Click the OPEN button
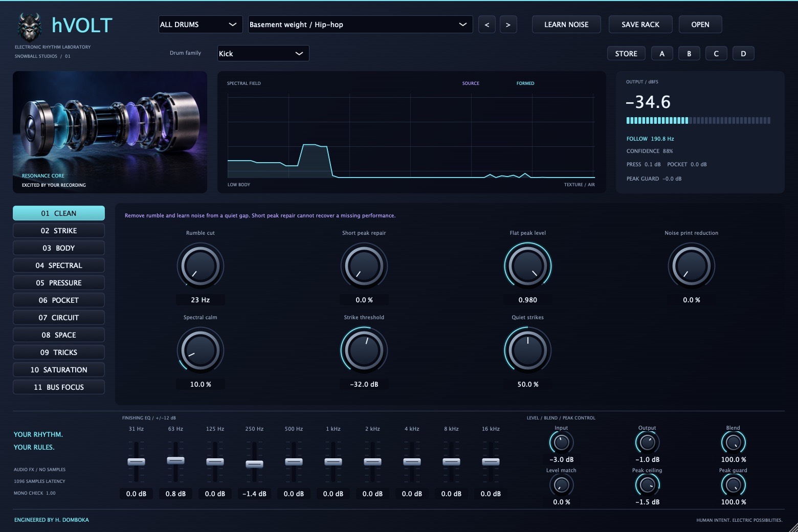Image resolution: width=798 pixels, height=532 pixels. [700, 25]
